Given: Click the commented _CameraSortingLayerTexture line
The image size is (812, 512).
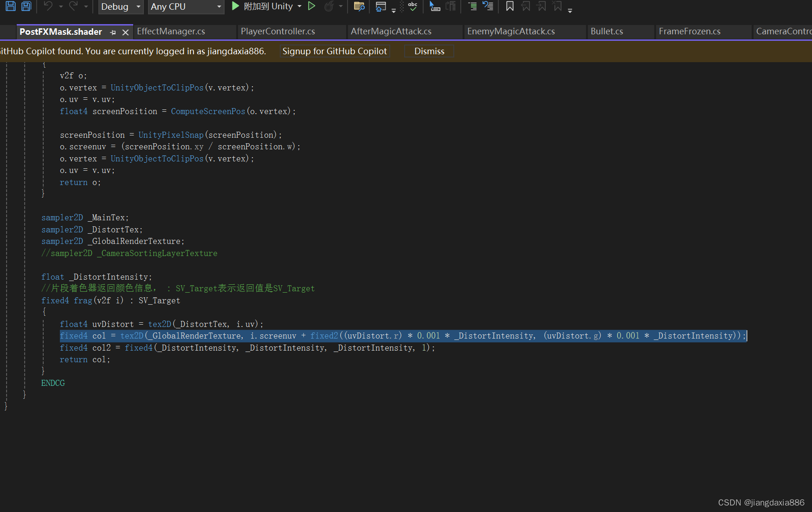Looking at the screenshot, I should point(129,253).
